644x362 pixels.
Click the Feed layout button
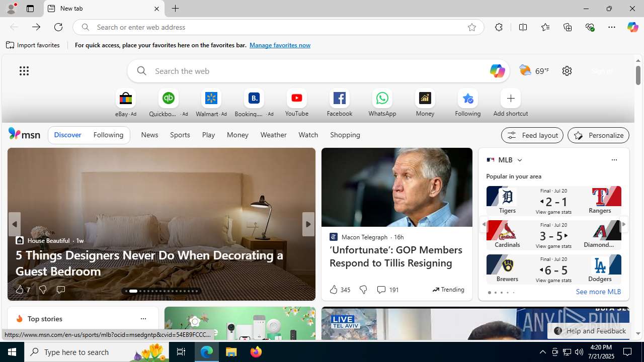click(532, 135)
